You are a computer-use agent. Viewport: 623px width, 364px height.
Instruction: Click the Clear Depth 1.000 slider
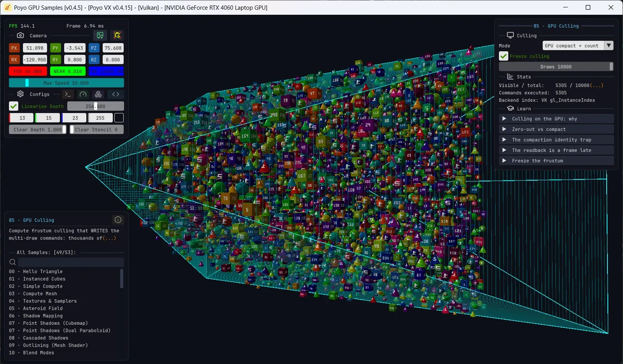tap(38, 129)
